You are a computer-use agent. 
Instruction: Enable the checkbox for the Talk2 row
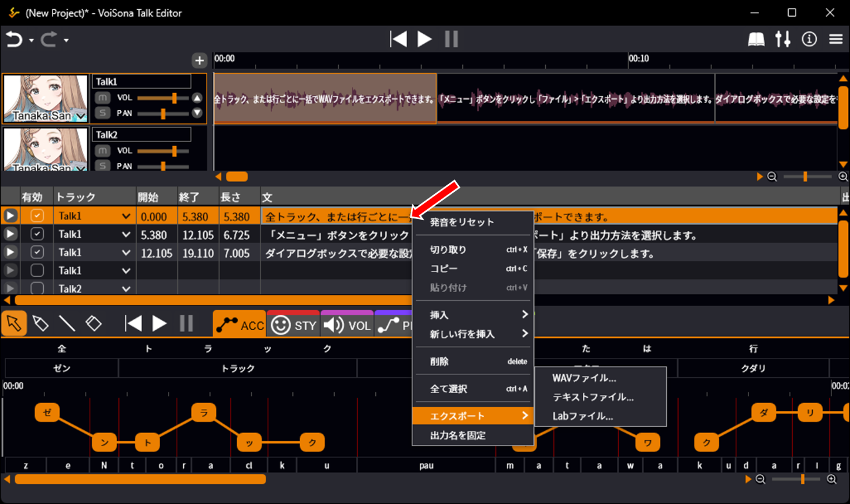pyautogui.click(x=37, y=288)
